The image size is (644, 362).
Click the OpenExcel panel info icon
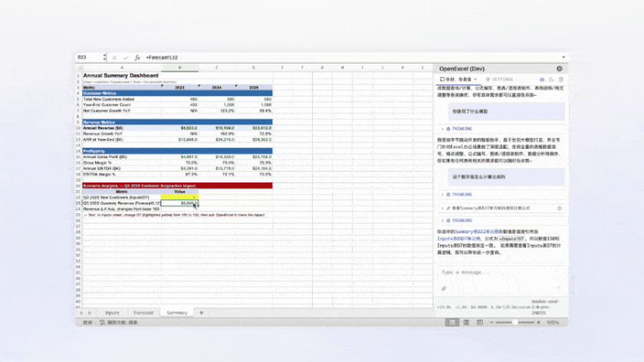(560, 68)
